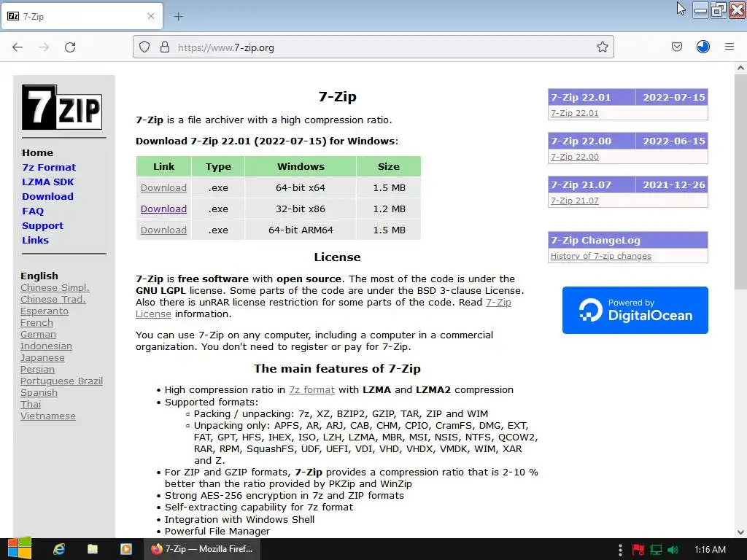Screen dimensions: 747x560
Task: Switch language to Esperanto
Action: pos(44,311)
